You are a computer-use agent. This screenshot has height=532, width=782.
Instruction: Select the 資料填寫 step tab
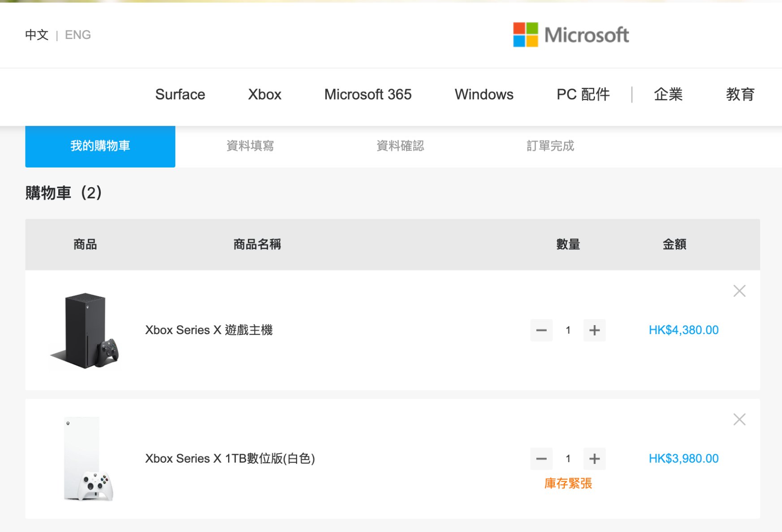250,146
